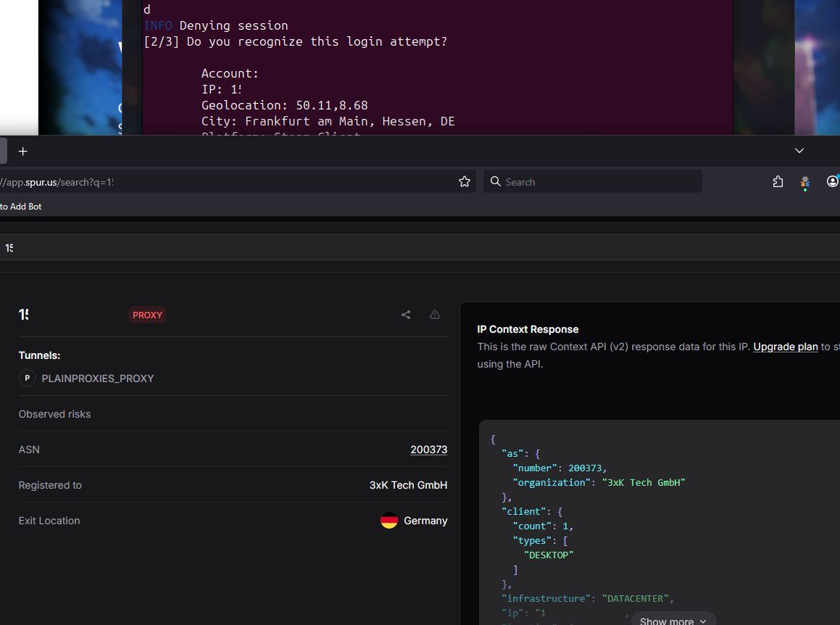The width and height of the screenshot is (840, 625).
Task: Click the circular P icon under Tunnels
Action: [x=28, y=378]
